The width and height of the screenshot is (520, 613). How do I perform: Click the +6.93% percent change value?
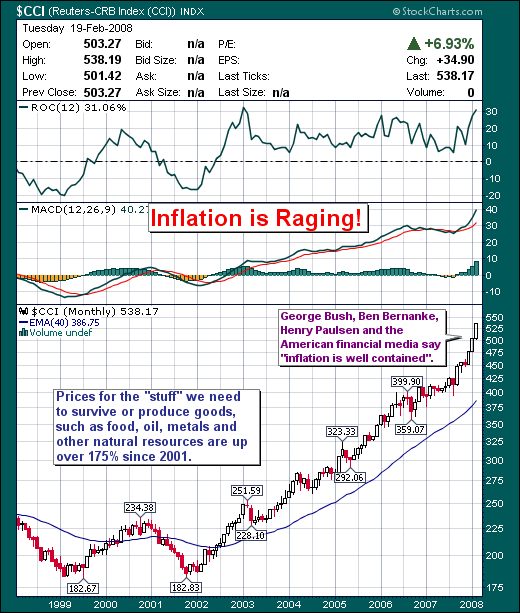[x=449, y=43]
